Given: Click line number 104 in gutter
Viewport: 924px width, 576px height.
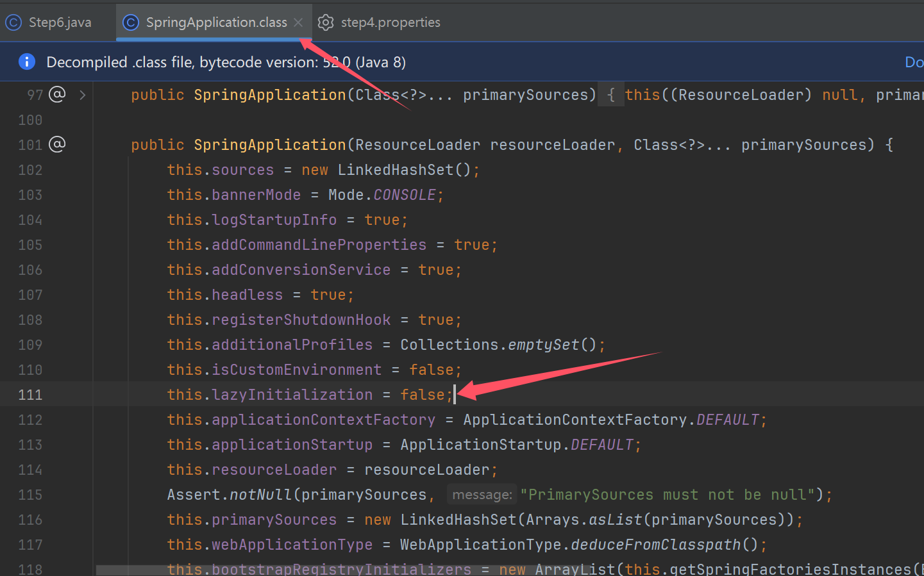Looking at the screenshot, I should coord(30,220).
